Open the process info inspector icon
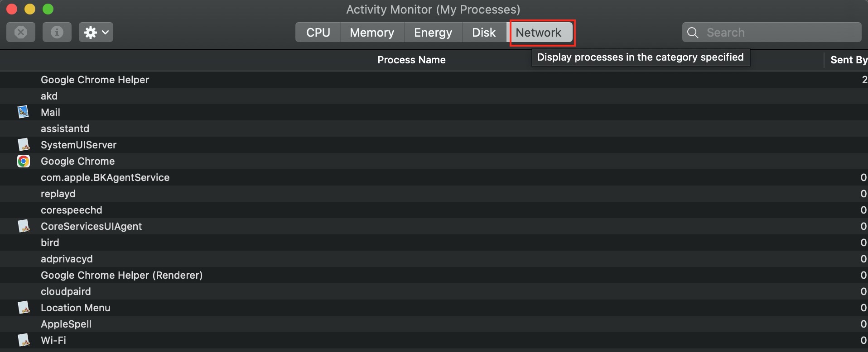 pyautogui.click(x=57, y=32)
